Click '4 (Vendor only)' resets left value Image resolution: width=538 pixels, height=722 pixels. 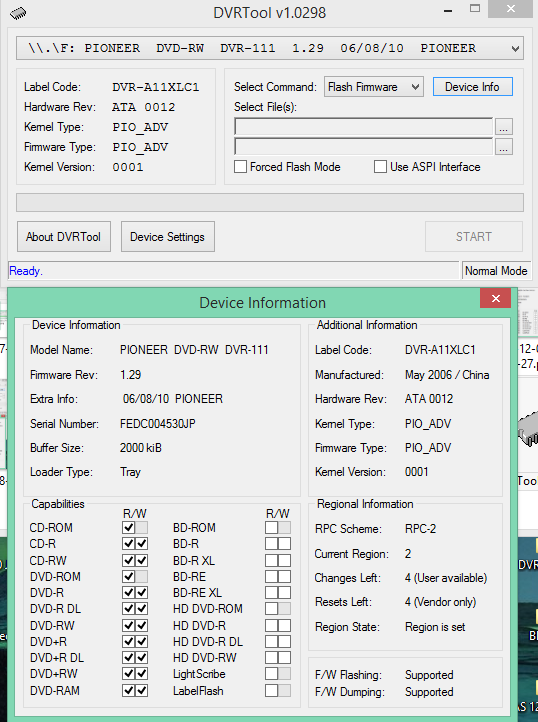(440, 602)
